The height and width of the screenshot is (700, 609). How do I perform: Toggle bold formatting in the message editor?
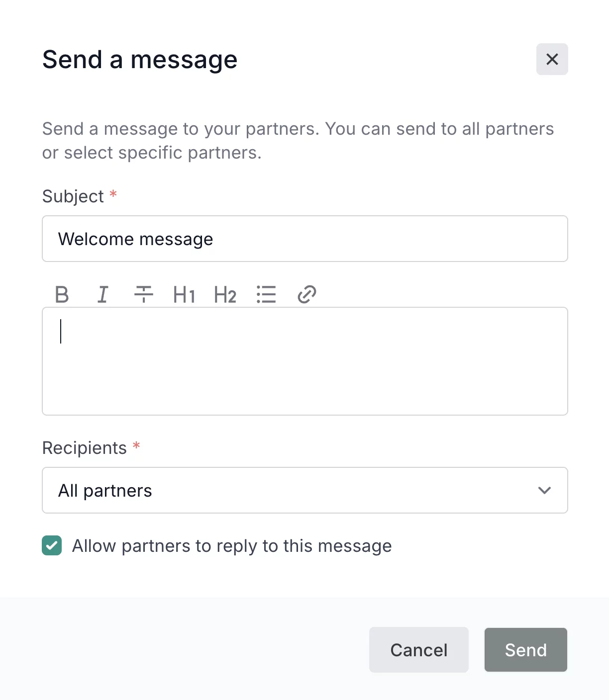62,294
